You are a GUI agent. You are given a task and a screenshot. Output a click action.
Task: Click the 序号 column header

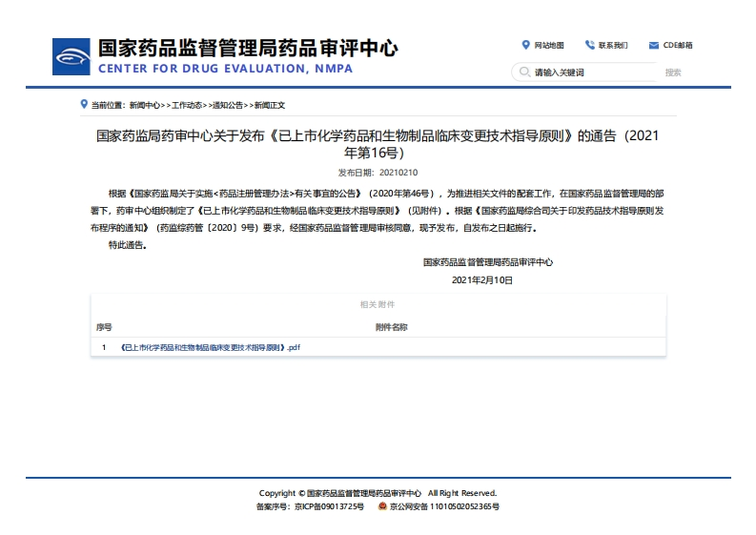104,327
